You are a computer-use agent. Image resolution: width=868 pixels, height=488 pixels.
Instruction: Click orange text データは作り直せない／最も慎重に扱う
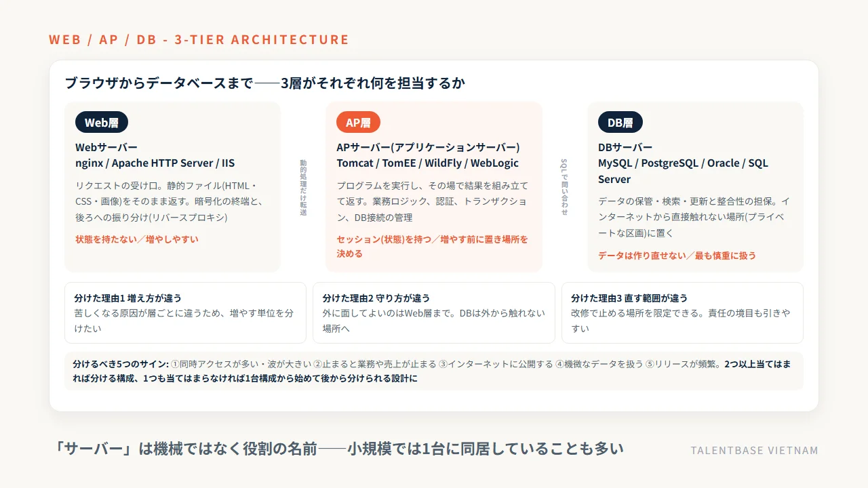point(677,256)
